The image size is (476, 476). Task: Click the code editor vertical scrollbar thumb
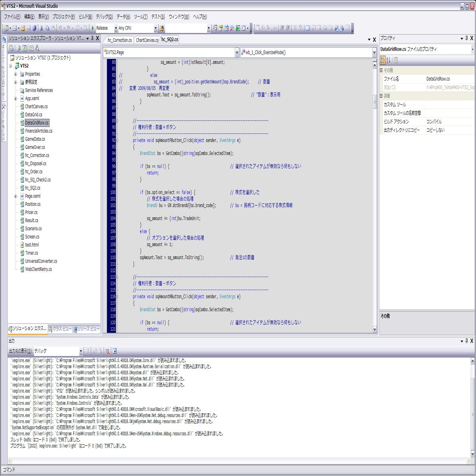click(x=375, y=101)
